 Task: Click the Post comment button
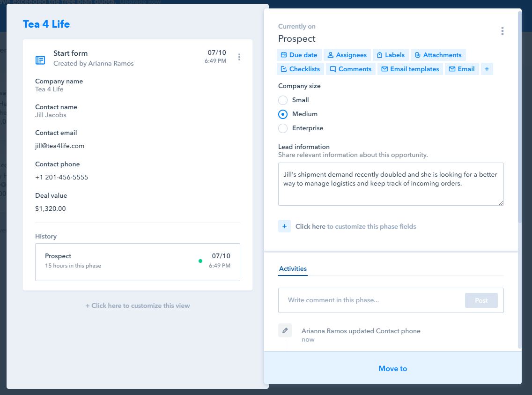tap(481, 300)
